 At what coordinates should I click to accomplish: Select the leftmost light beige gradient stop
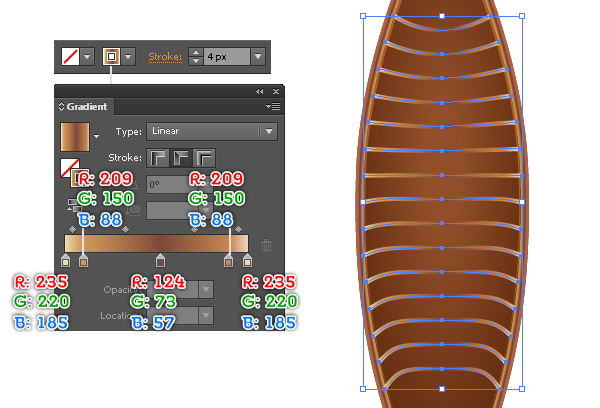point(65,260)
